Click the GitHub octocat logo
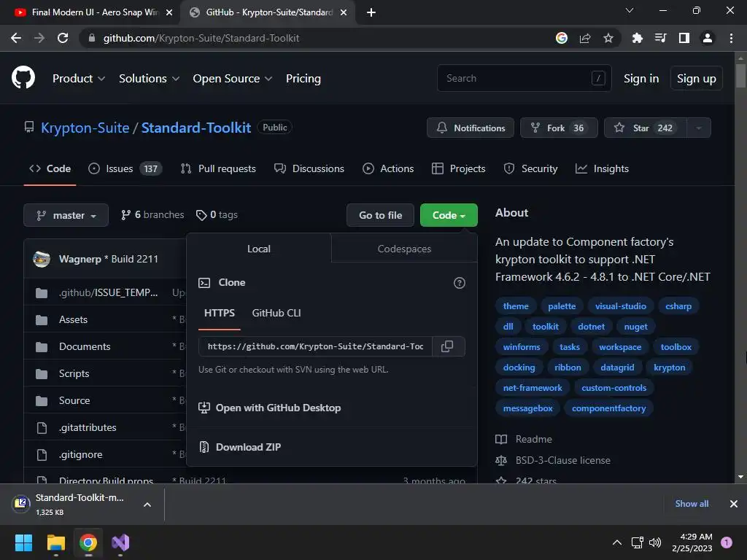 (x=23, y=78)
